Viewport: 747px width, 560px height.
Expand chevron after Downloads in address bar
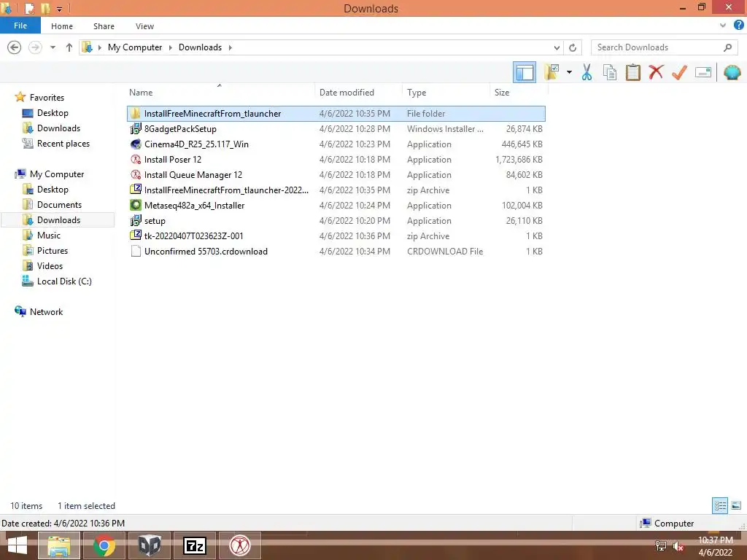coord(230,47)
